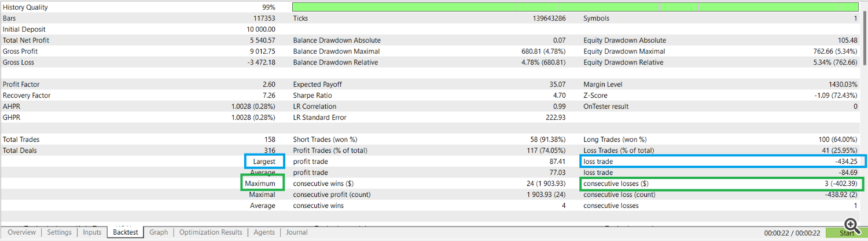
Task: Click the average consecutive wins value 4
Action: [564, 206]
